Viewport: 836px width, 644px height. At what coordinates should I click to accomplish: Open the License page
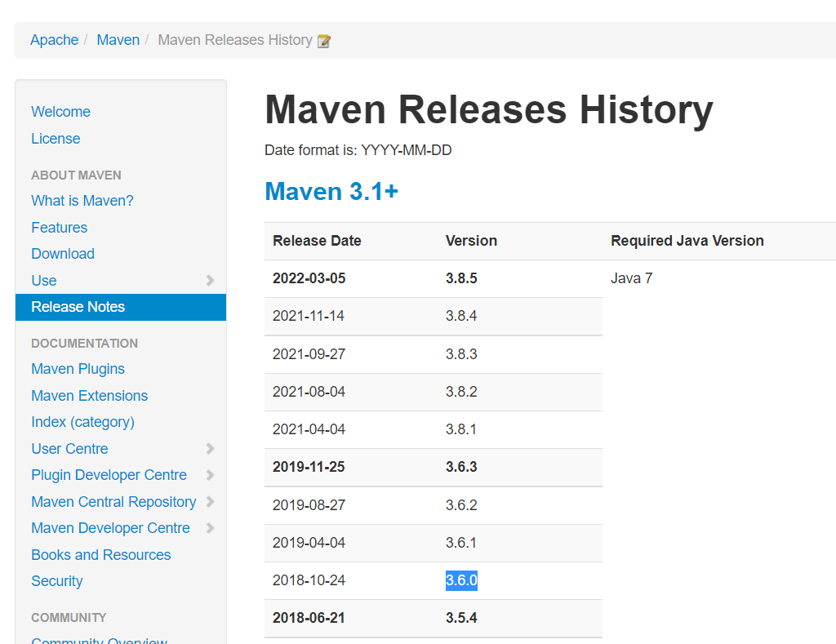pos(56,139)
